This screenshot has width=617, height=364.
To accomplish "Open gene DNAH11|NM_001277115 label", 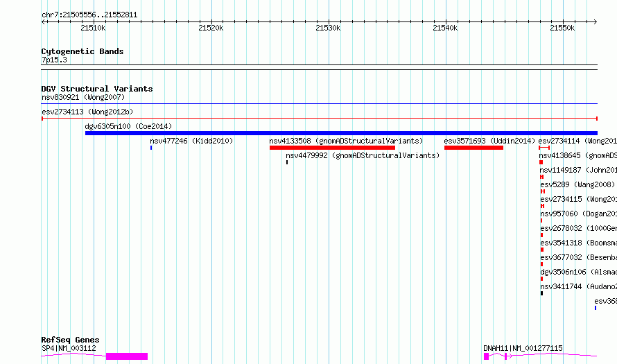I will pos(523,348).
